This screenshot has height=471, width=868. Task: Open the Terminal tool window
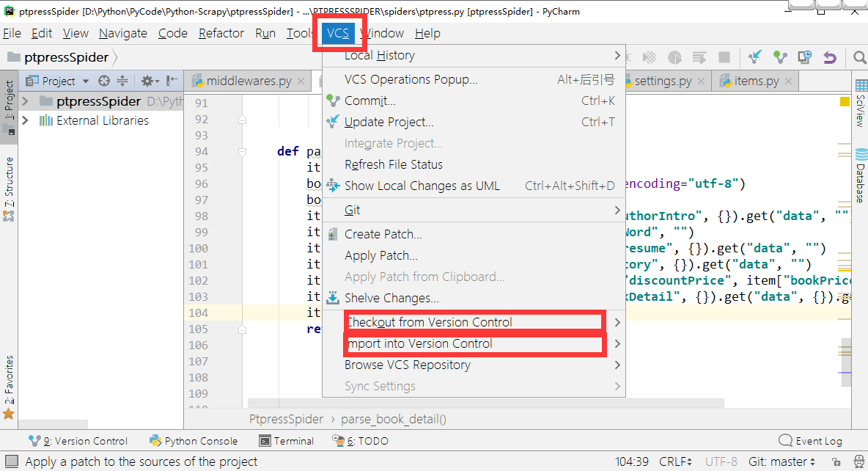point(287,441)
